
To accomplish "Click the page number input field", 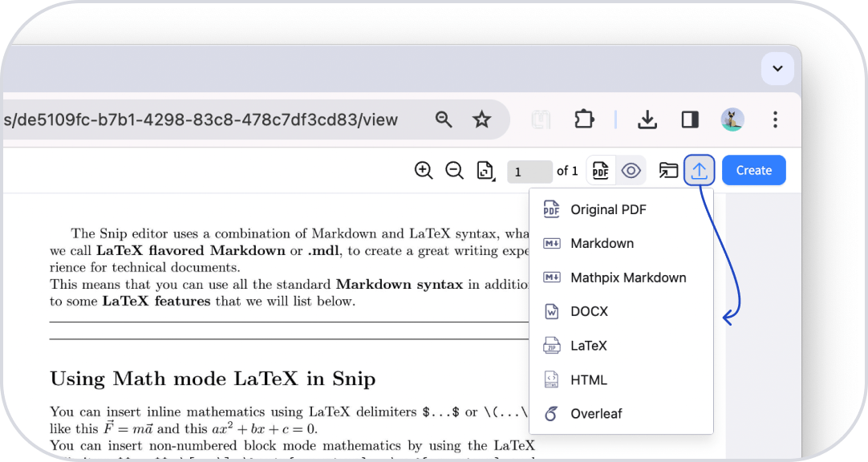I will (529, 170).
